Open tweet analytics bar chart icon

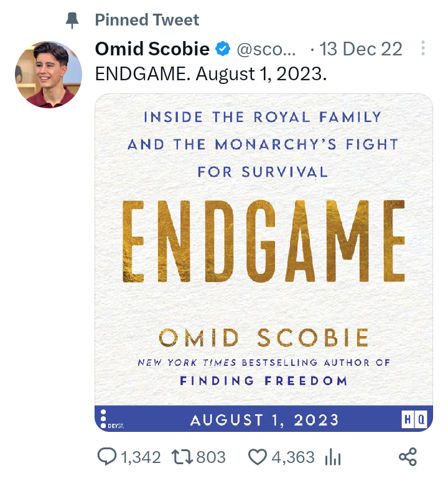tap(333, 458)
